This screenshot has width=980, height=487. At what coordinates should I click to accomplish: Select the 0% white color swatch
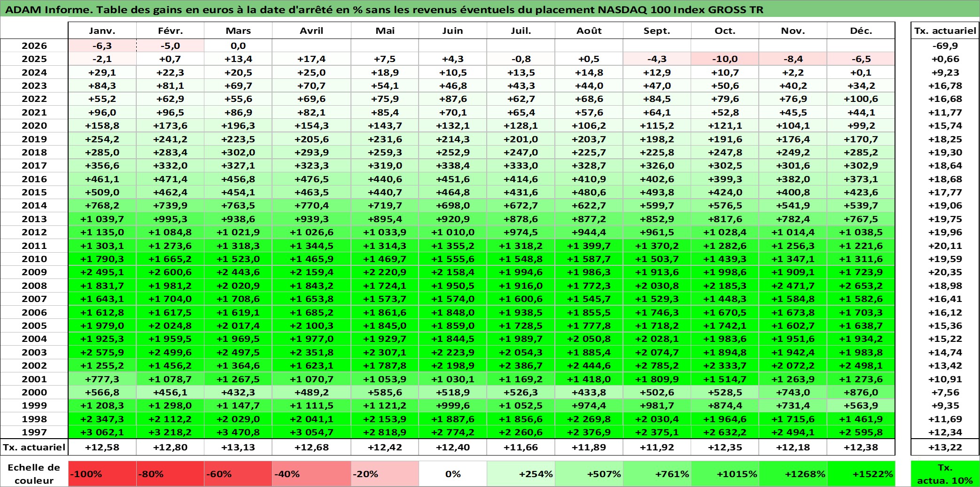click(453, 474)
